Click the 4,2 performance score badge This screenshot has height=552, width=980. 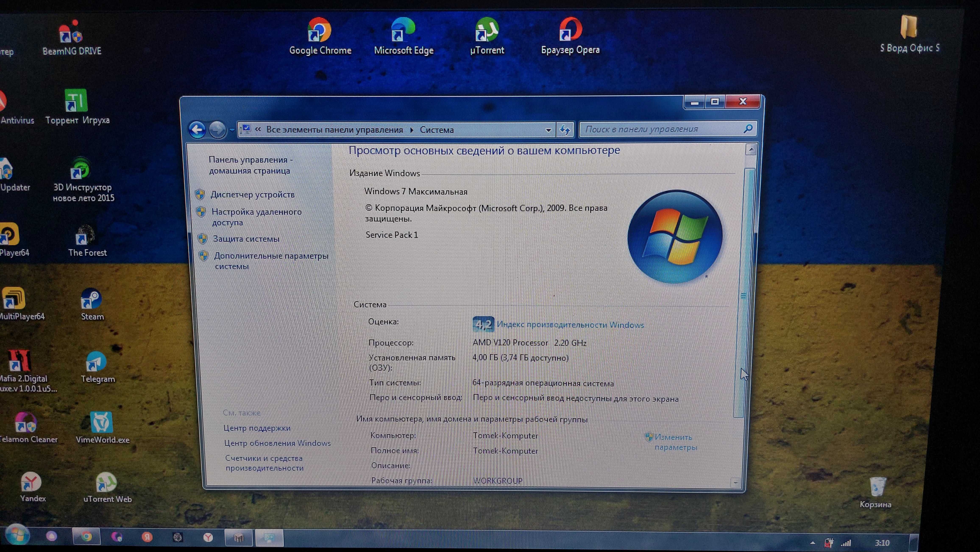pos(483,324)
